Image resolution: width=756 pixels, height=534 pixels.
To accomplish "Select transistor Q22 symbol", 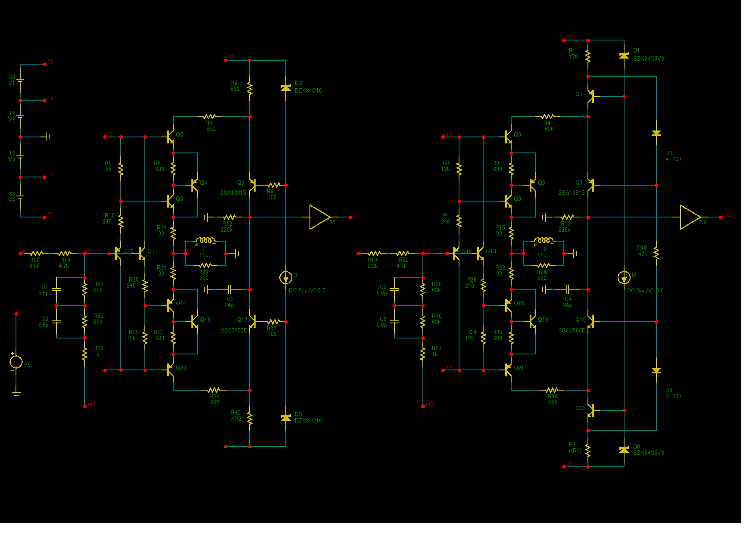I will (591, 410).
